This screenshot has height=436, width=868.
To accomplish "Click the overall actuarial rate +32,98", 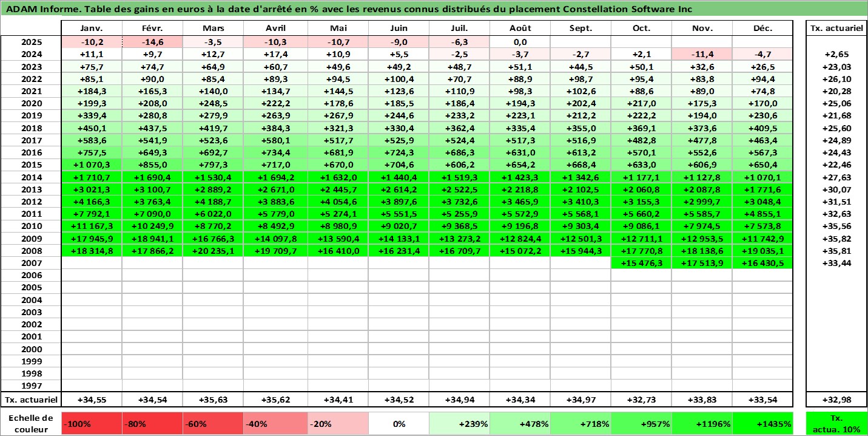I will point(836,399).
